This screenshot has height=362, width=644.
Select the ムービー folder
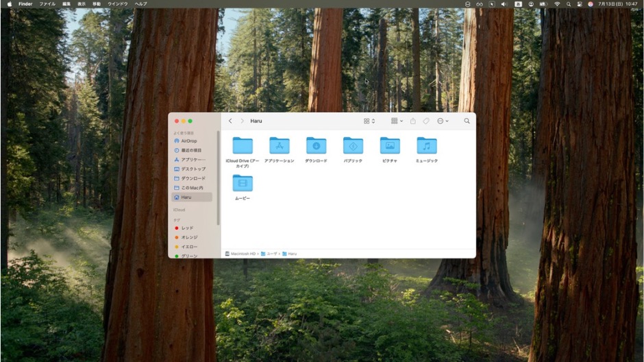[x=243, y=183]
